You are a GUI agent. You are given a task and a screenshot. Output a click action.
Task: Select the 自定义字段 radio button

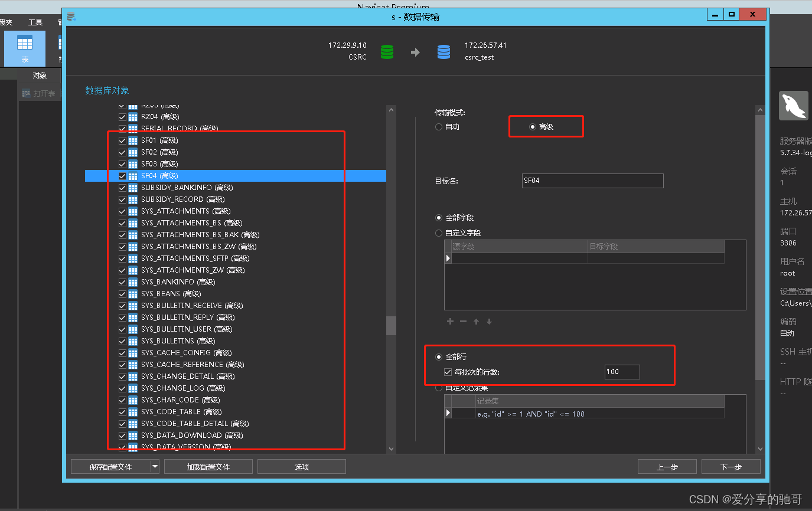[x=438, y=233]
